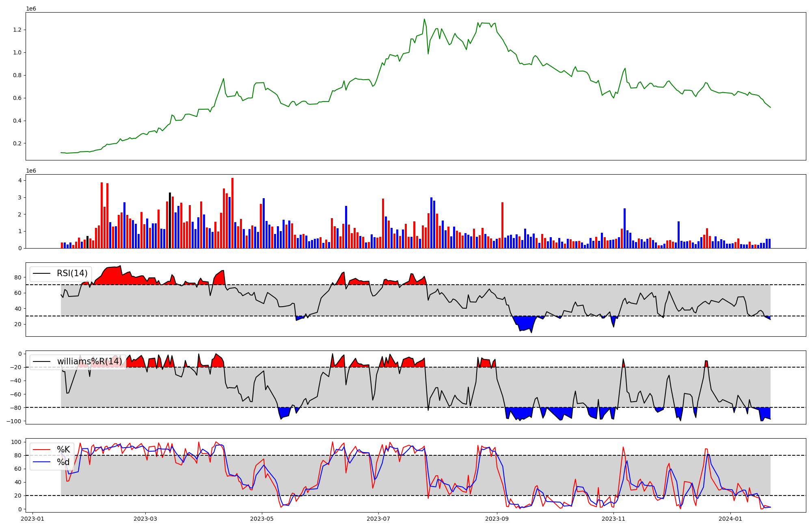Click the -100 tick label on the Williams %R axis

pos(14,421)
